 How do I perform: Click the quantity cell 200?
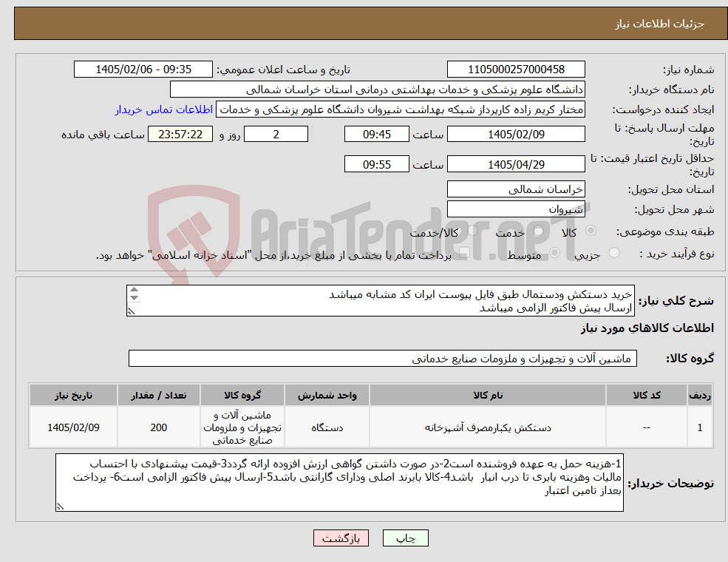click(x=158, y=427)
